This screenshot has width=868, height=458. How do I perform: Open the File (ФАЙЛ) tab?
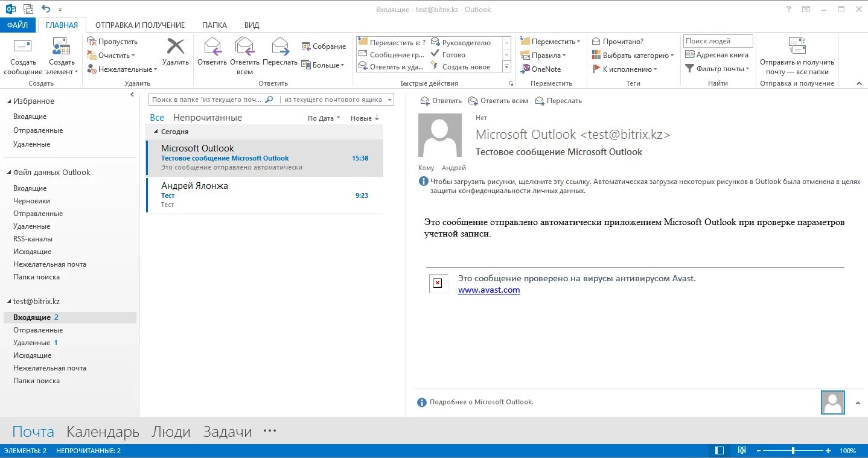click(x=18, y=25)
